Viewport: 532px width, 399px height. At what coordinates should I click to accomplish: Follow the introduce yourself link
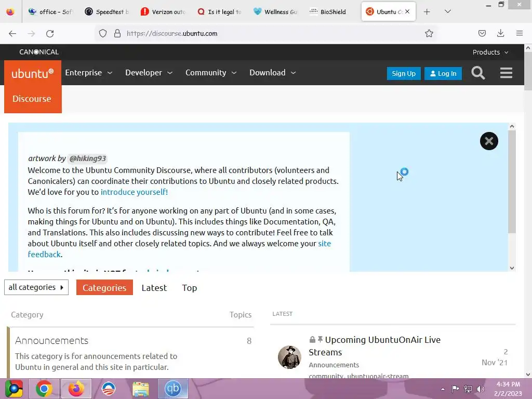134,192
